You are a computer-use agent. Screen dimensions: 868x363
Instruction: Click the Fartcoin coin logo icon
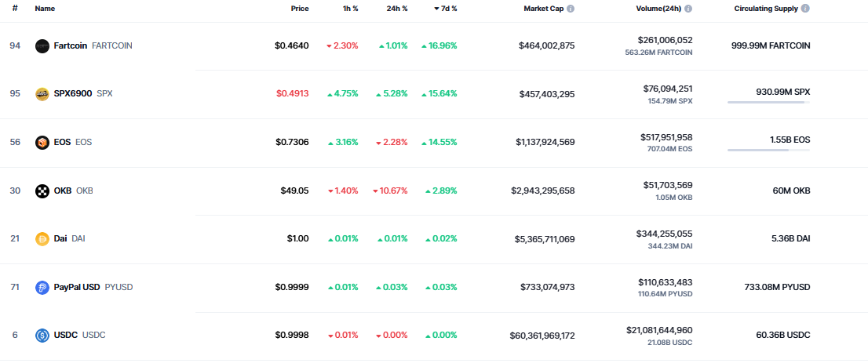42,46
